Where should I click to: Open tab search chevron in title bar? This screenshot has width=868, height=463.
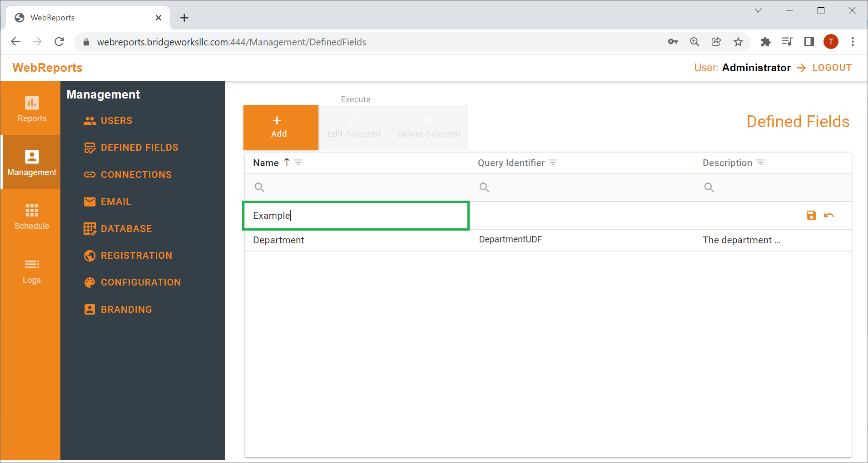pyautogui.click(x=758, y=10)
